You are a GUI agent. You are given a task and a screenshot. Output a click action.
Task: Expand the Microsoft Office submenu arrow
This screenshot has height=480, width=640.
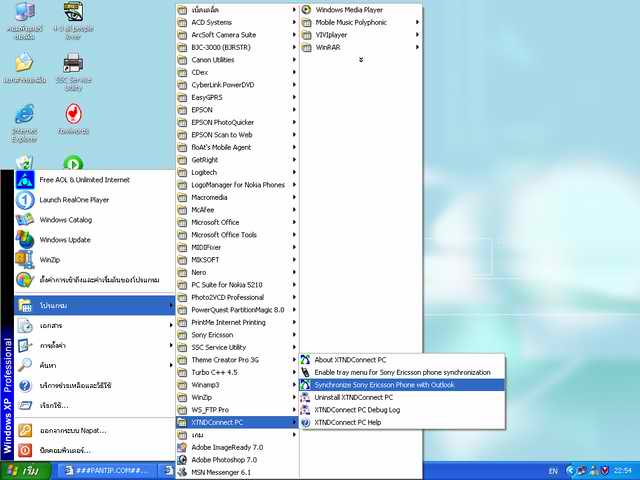pos(294,222)
